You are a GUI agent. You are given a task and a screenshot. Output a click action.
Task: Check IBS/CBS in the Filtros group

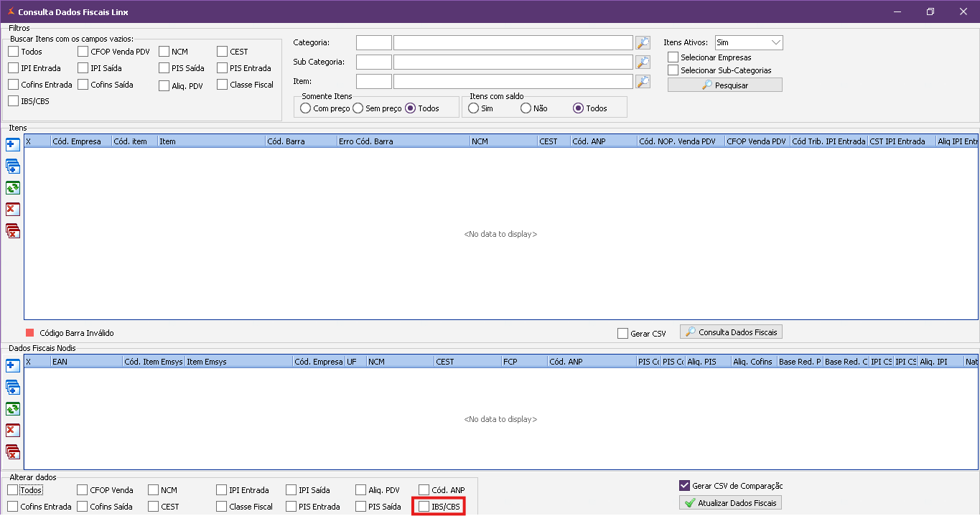(x=13, y=101)
